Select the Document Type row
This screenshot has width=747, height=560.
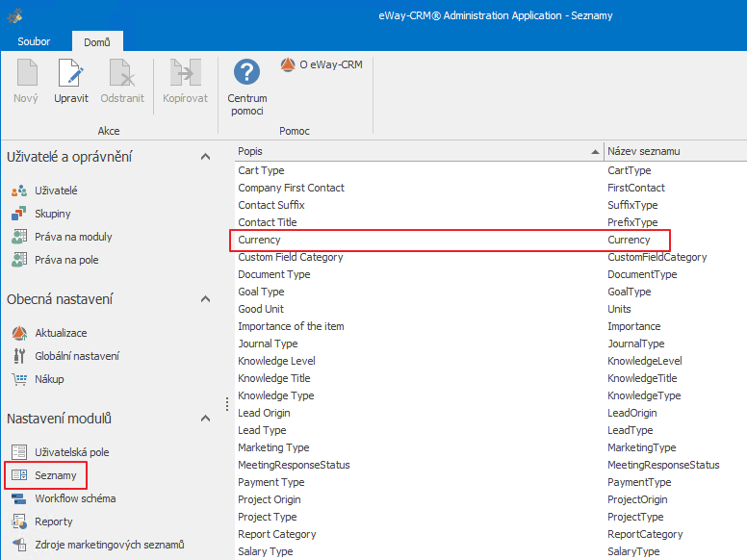491,274
